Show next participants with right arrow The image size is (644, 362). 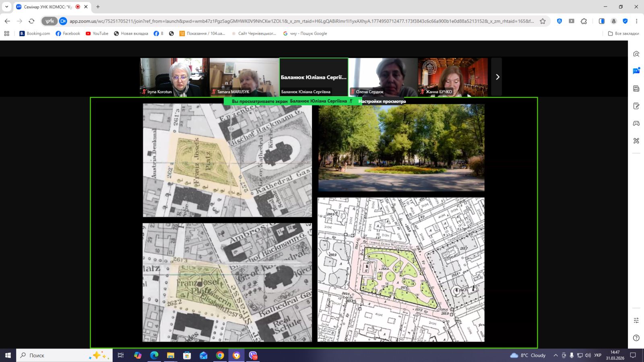click(x=497, y=77)
